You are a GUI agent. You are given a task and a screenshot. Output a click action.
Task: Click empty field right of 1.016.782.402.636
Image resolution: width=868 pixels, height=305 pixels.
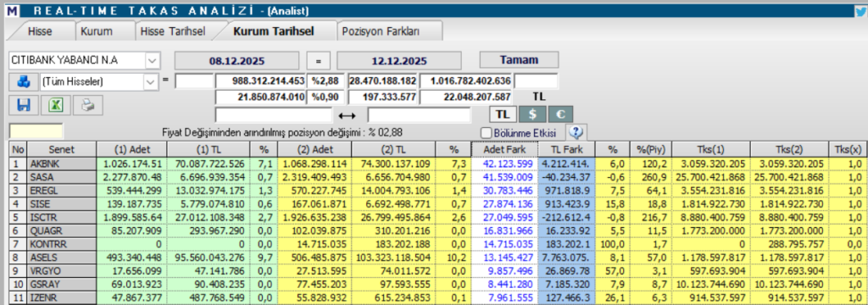click(536, 81)
